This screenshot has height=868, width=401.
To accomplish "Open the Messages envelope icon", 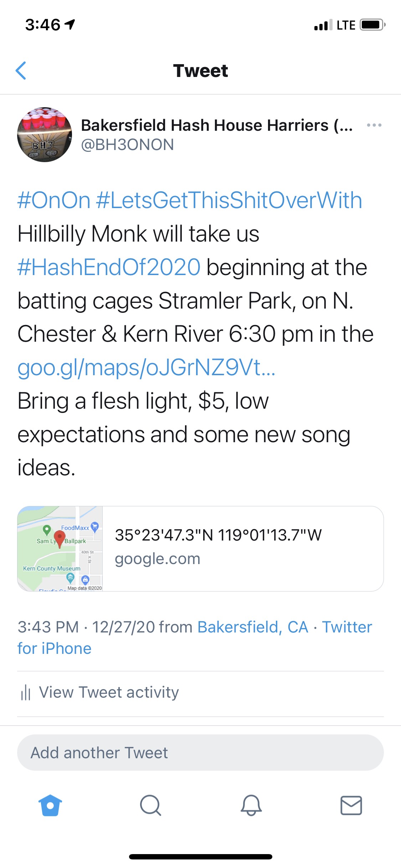I will [x=351, y=805].
